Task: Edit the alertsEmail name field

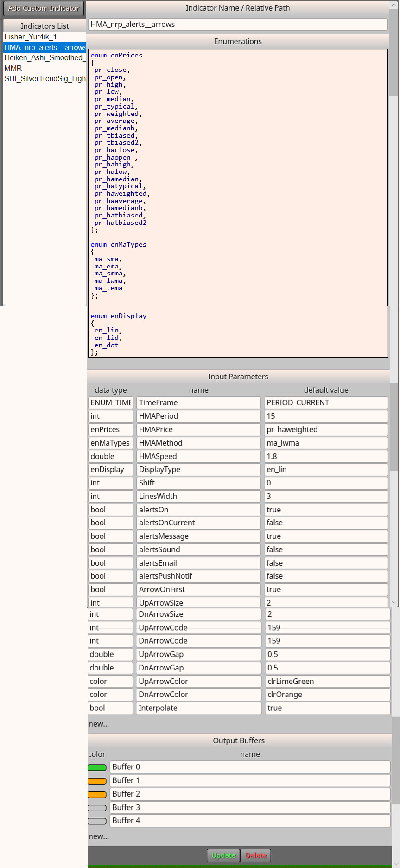Action: 198,563
